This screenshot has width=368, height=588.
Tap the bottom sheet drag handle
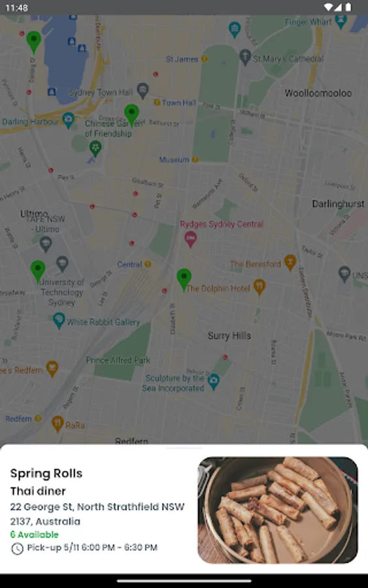[184, 448]
